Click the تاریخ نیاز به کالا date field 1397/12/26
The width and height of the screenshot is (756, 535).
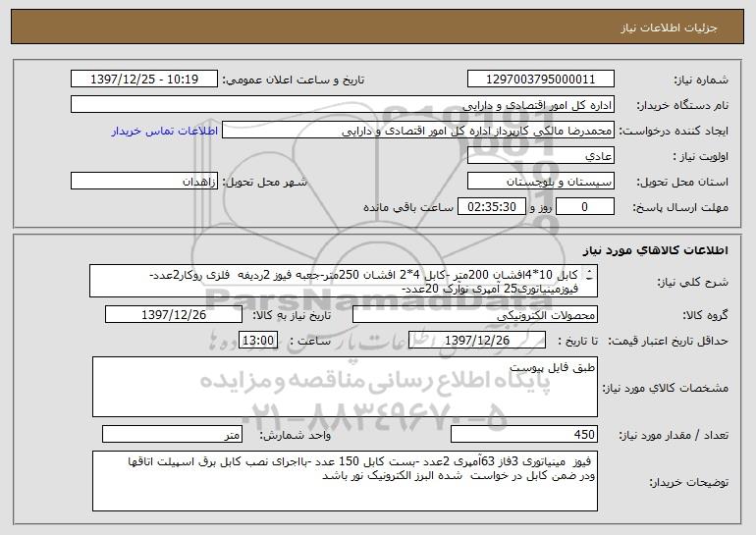click(x=174, y=315)
